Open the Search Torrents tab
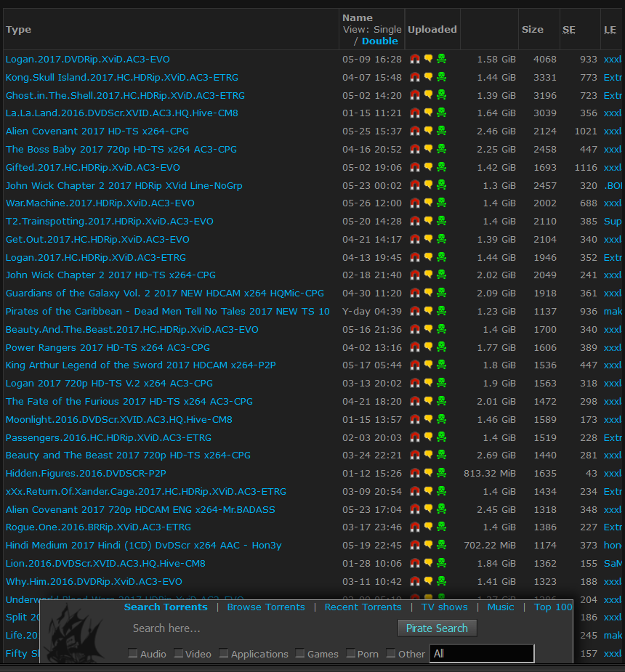 pyautogui.click(x=166, y=607)
